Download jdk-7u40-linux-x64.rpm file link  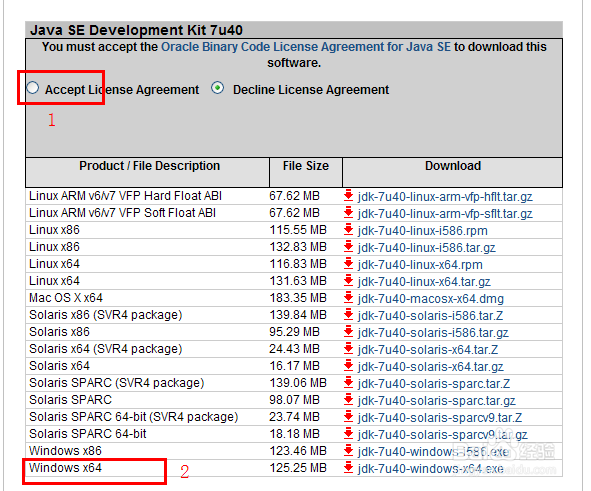click(420, 265)
